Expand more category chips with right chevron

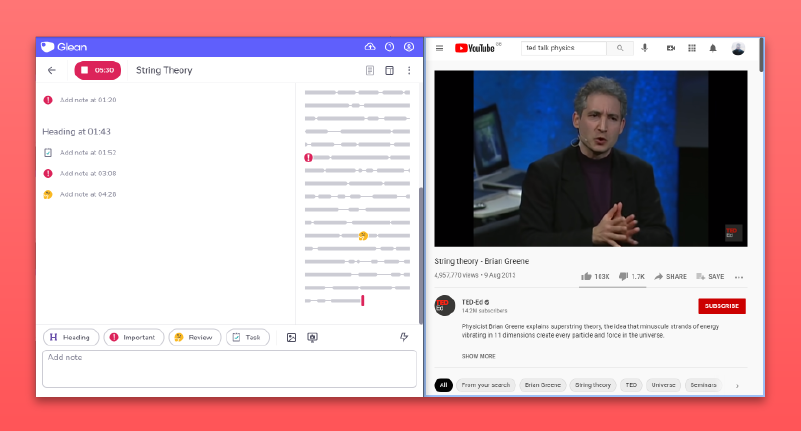[737, 385]
